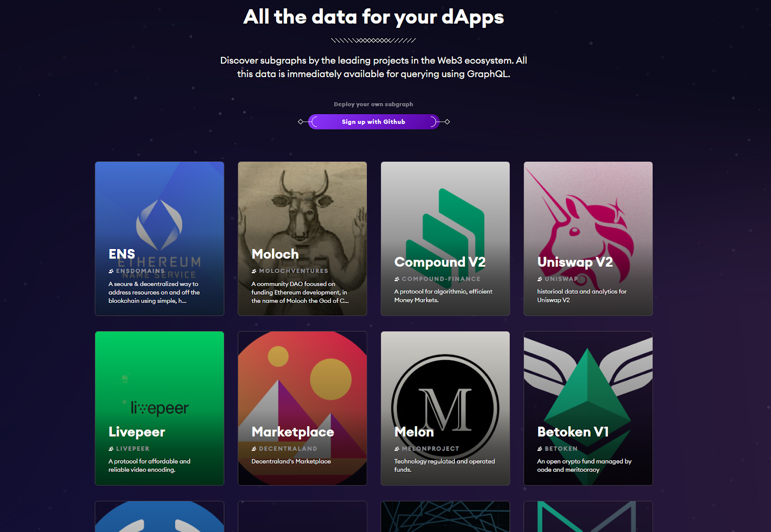Click 'Decentraland's Marketplace' description text

[x=291, y=461]
